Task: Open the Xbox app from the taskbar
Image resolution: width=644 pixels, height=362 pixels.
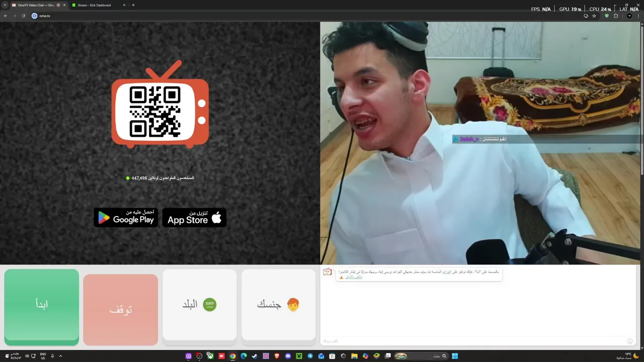Action: (x=210, y=356)
